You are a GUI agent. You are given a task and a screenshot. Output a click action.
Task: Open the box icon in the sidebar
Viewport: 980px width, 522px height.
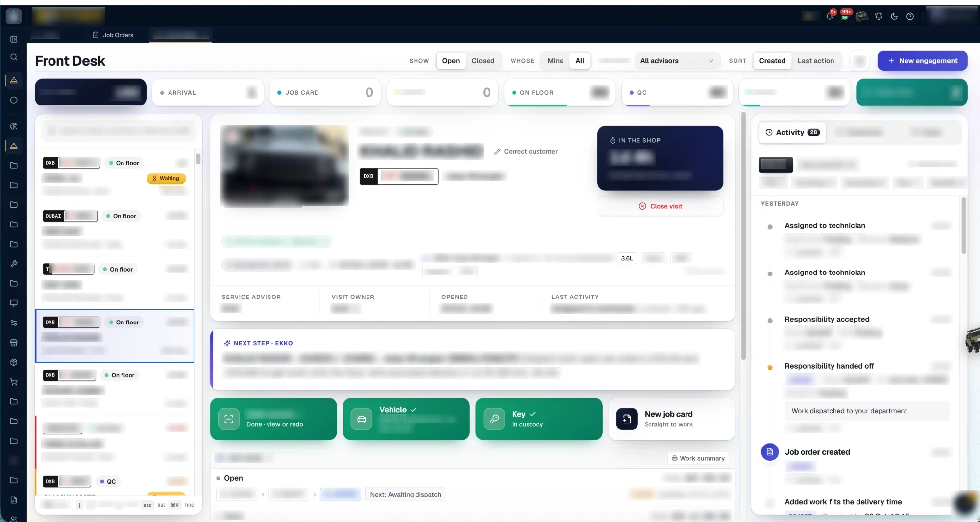coord(14,362)
